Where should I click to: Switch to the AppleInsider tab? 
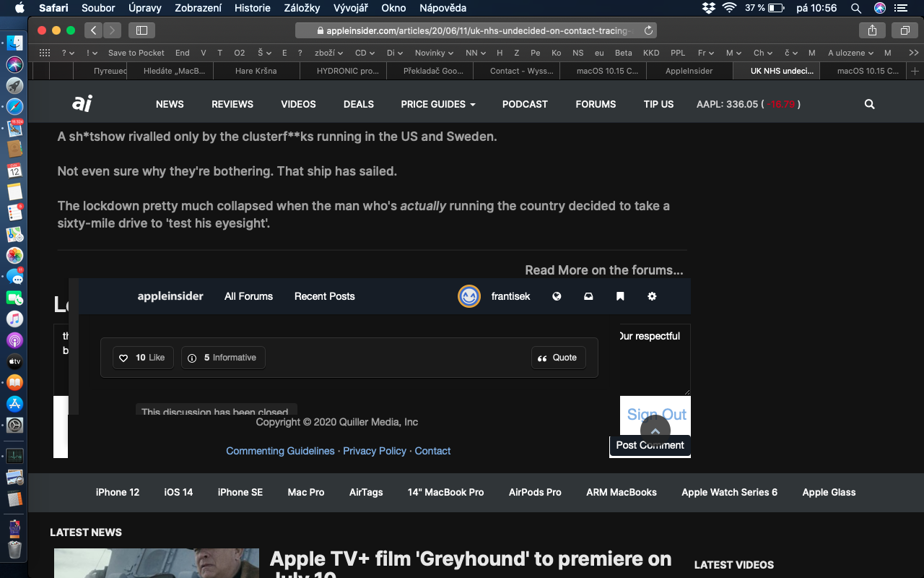689,71
